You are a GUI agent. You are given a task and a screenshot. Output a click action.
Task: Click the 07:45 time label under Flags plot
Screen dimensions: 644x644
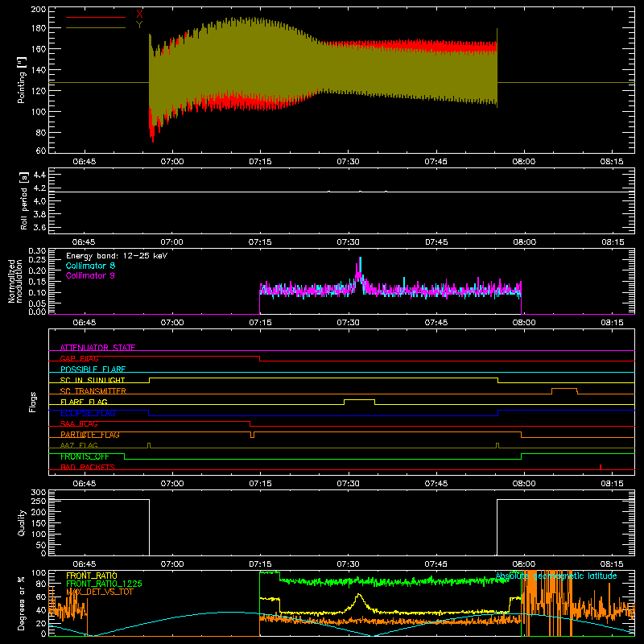point(436,484)
